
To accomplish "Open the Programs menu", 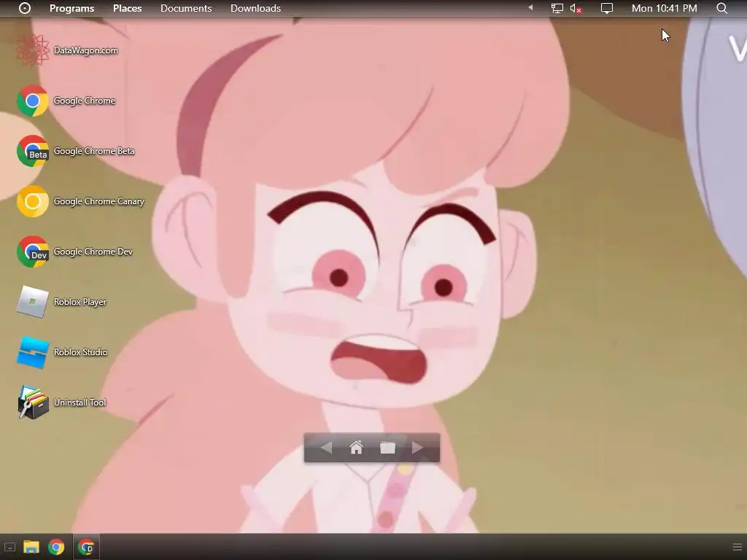I will (72, 8).
